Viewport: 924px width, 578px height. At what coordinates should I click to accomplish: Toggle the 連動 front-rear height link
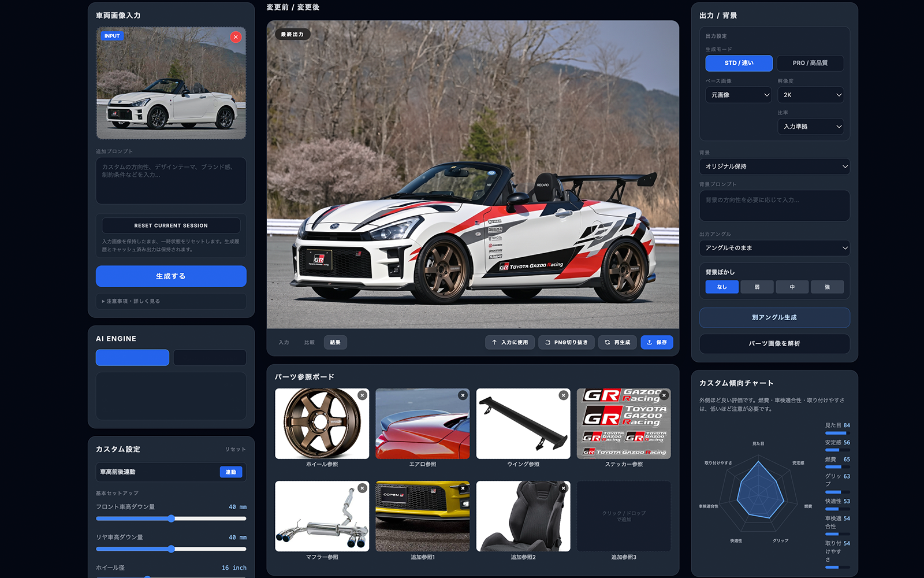tap(231, 472)
